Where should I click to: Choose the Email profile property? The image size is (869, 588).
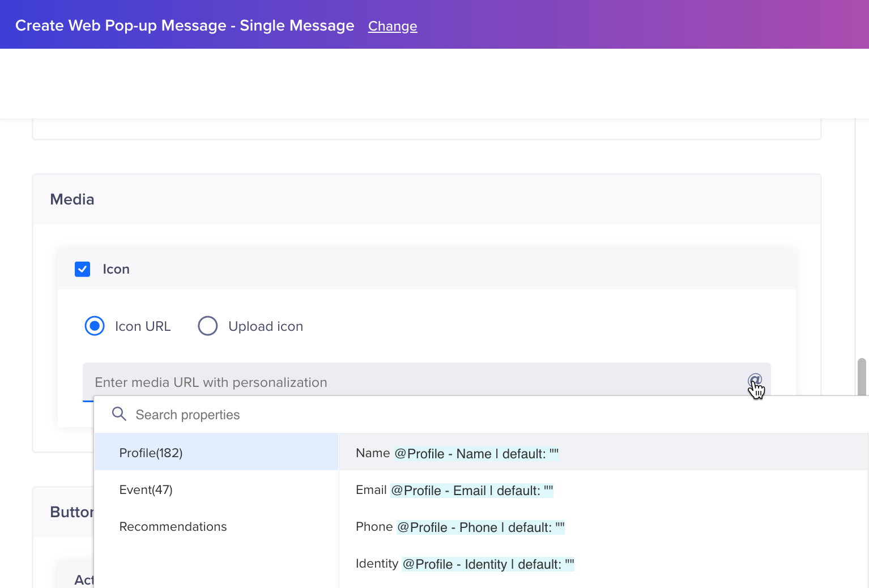pyautogui.click(x=603, y=490)
